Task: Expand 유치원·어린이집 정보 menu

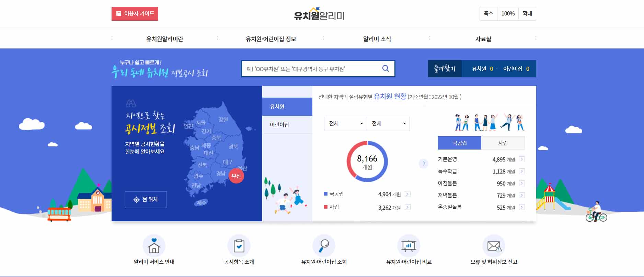Action: (x=271, y=39)
